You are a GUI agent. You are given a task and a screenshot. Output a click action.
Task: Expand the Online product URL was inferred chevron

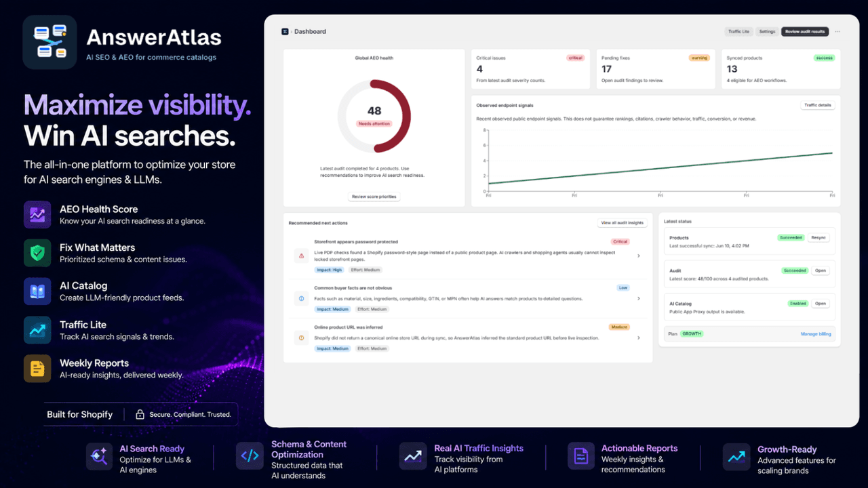tap(638, 338)
